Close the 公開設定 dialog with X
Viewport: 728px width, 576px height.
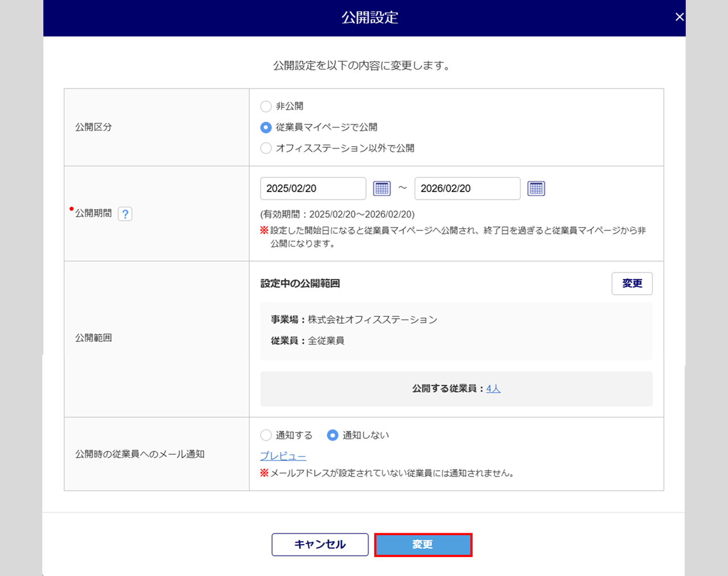coord(679,17)
